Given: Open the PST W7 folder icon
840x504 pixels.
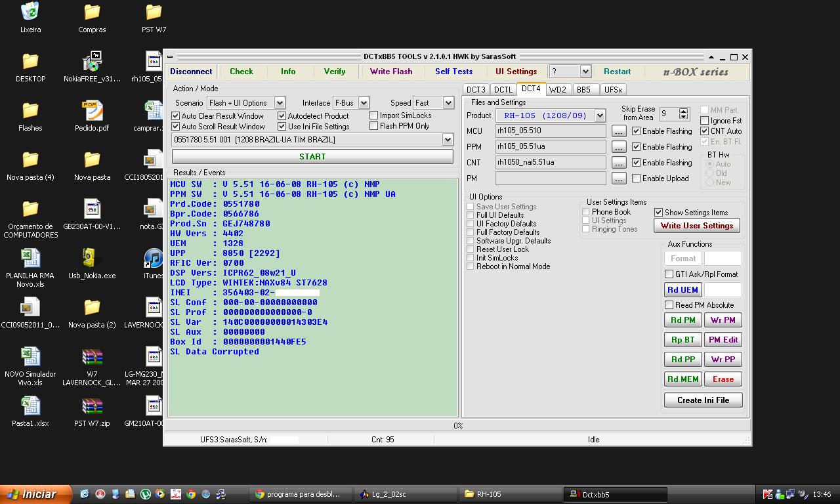Looking at the screenshot, I should (x=154, y=12).
